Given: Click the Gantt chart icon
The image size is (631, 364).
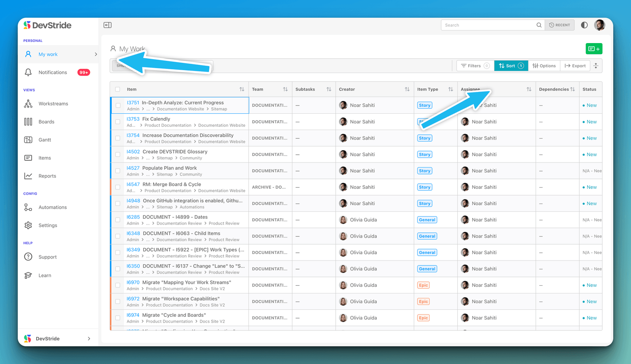Looking at the screenshot, I should point(28,140).
